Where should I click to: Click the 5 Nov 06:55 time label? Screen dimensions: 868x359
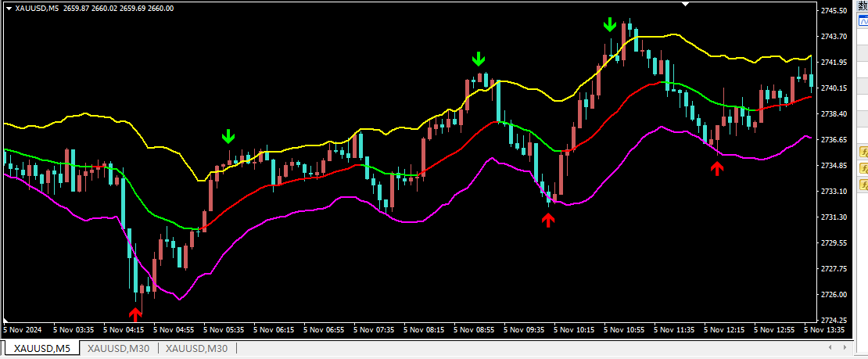point(324,329)
